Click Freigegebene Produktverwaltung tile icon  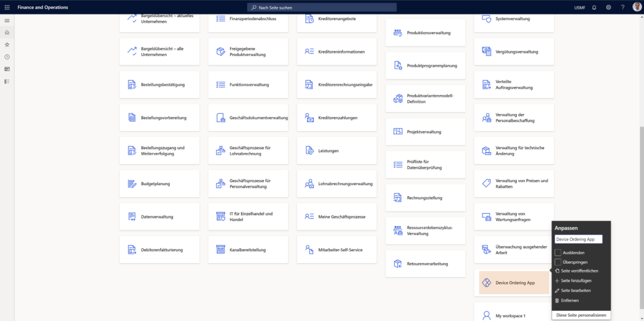[x=221, y=52]
